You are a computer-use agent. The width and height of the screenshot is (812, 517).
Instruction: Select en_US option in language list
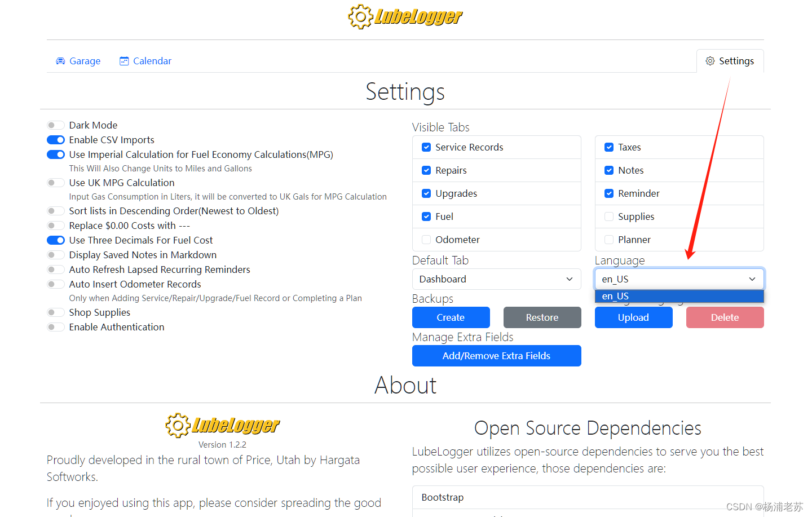tap(679, 297)
